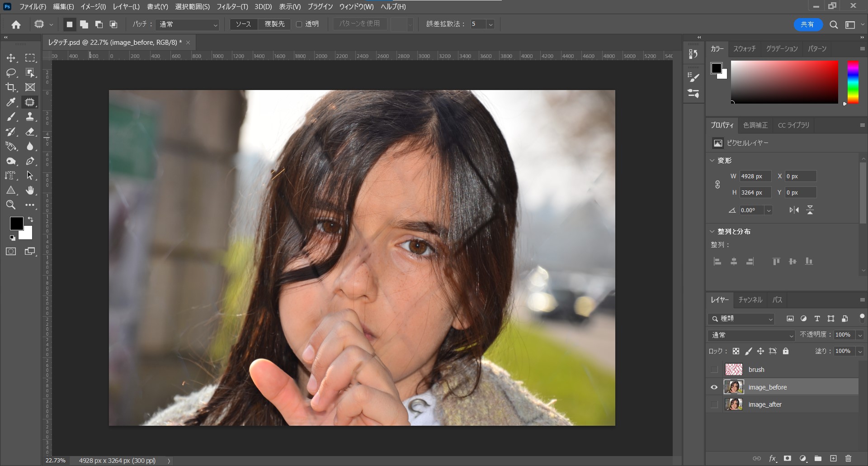Select the Zoom tool
868x466 pixels.
pos(11,205)
